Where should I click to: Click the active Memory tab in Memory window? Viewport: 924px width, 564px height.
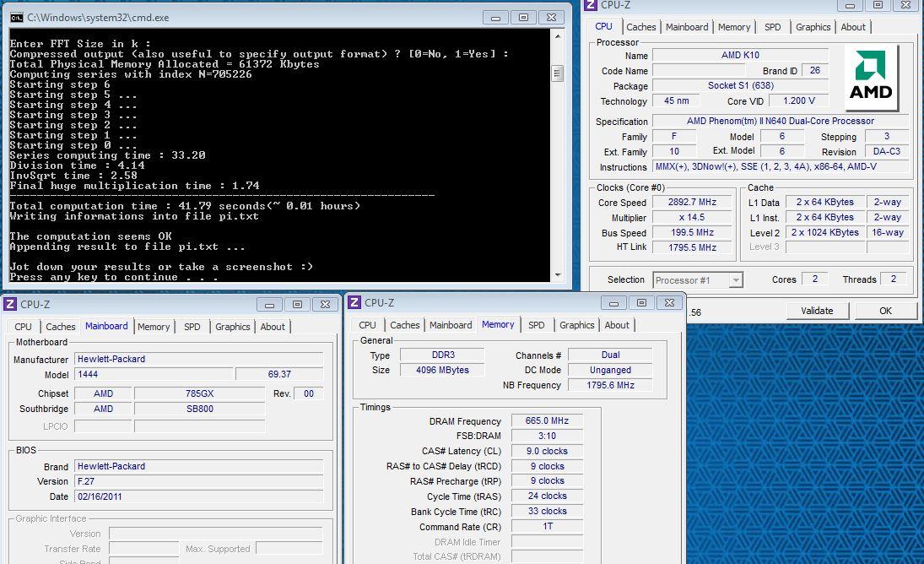[x=498, y=324]
